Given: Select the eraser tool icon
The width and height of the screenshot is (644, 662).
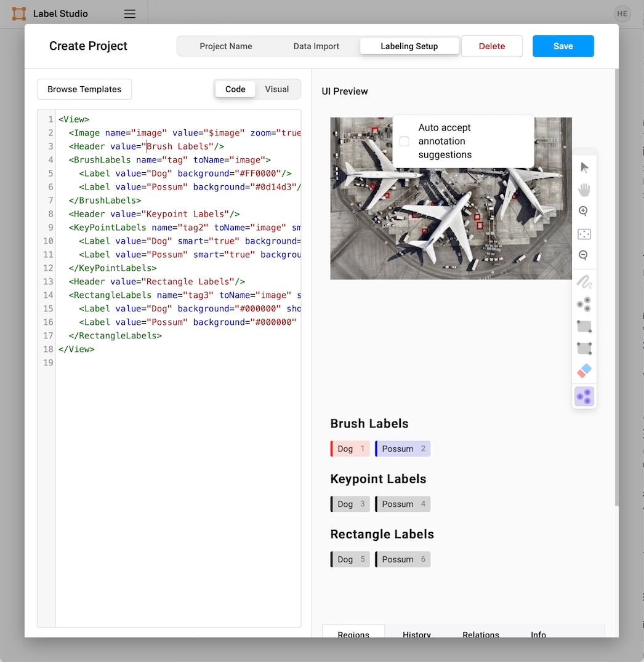Looking at the screenshot, I should pos(584,371).
